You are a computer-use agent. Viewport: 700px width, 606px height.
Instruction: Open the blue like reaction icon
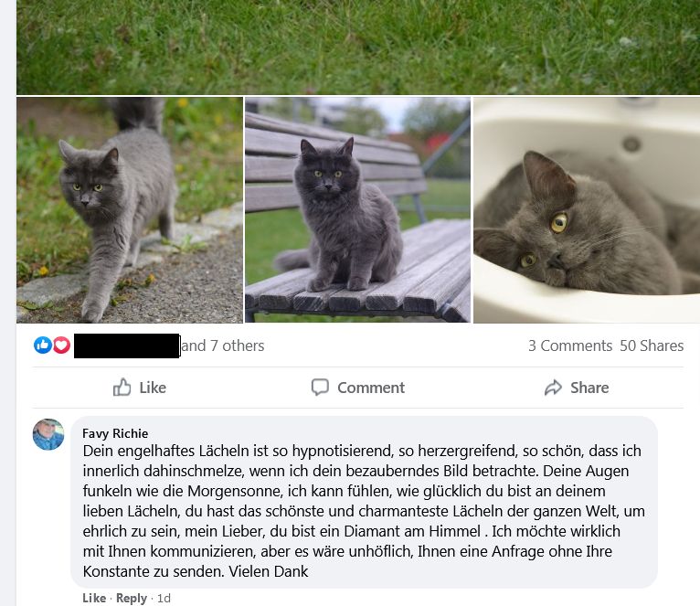pos(43,346)
